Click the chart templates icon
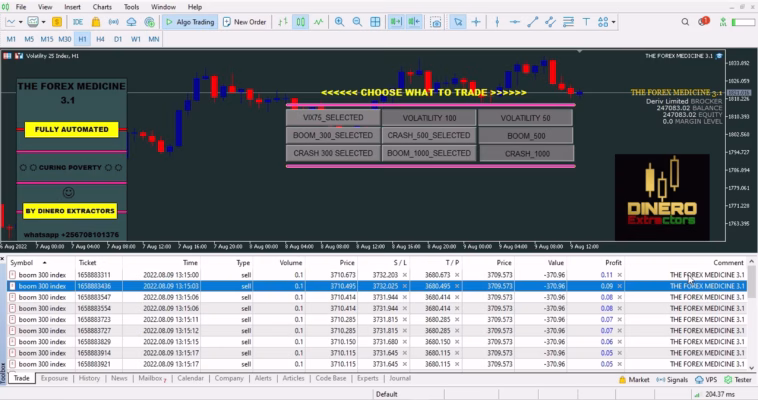 coord(33,22)
